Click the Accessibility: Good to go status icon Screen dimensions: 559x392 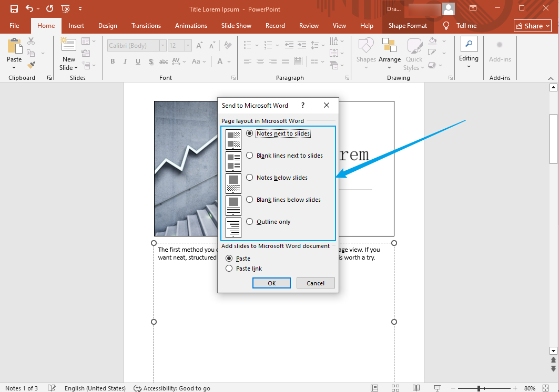click(137, 388)
